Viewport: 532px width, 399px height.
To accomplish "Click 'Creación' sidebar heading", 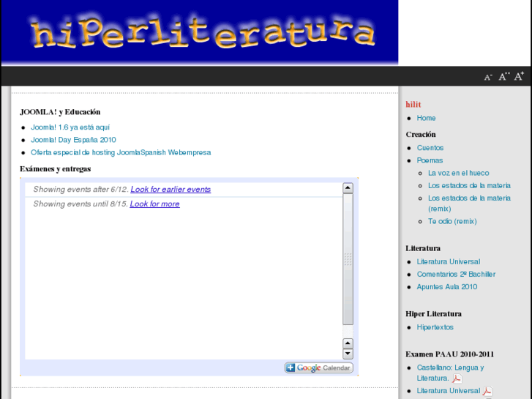I will (421, 135).
